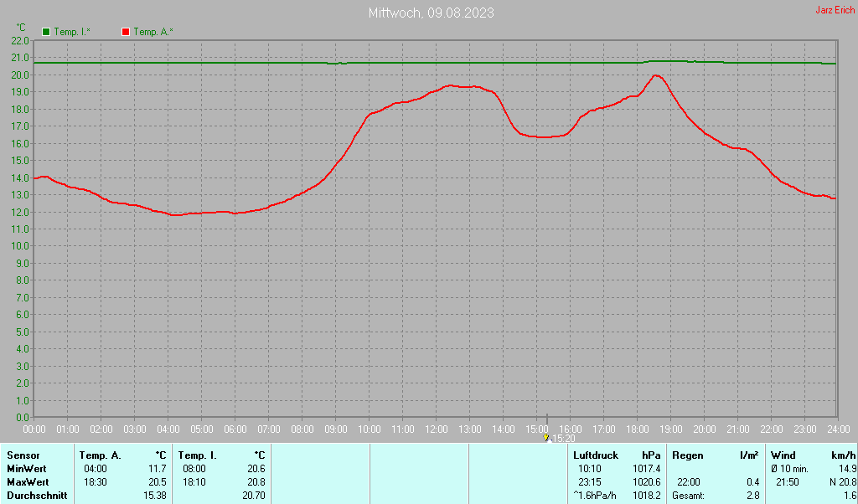Image resolution: width=858 pixels, height=504 pixels.
Task: Click the 22.0 y-axis value
Action: coord(20,40)
